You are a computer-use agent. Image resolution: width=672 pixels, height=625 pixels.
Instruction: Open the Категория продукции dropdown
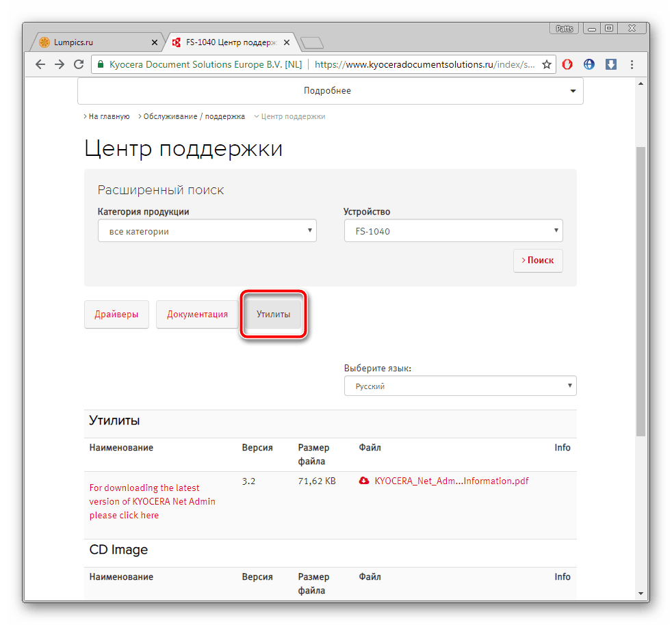point(207,231)
